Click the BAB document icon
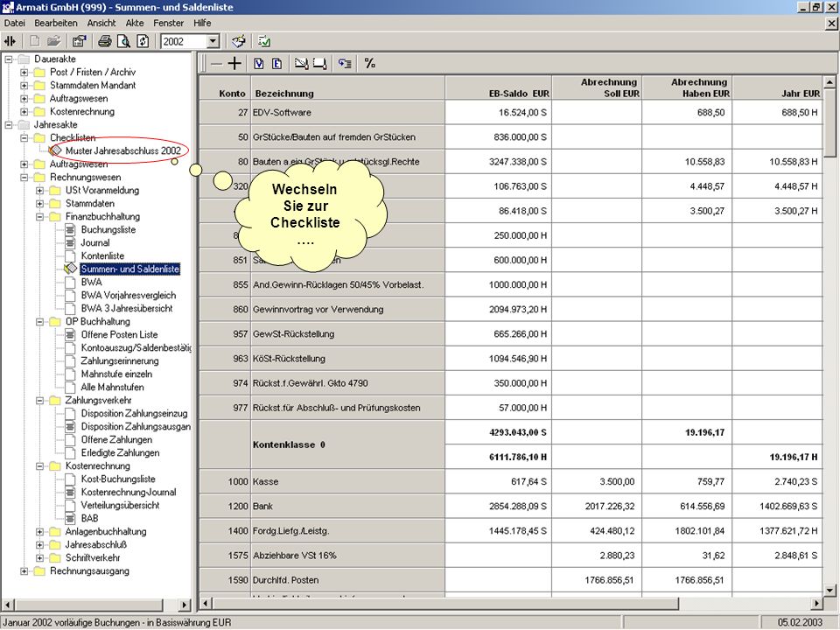The width and height of the screenshot is (840, 630). click(x=70, y=519)
